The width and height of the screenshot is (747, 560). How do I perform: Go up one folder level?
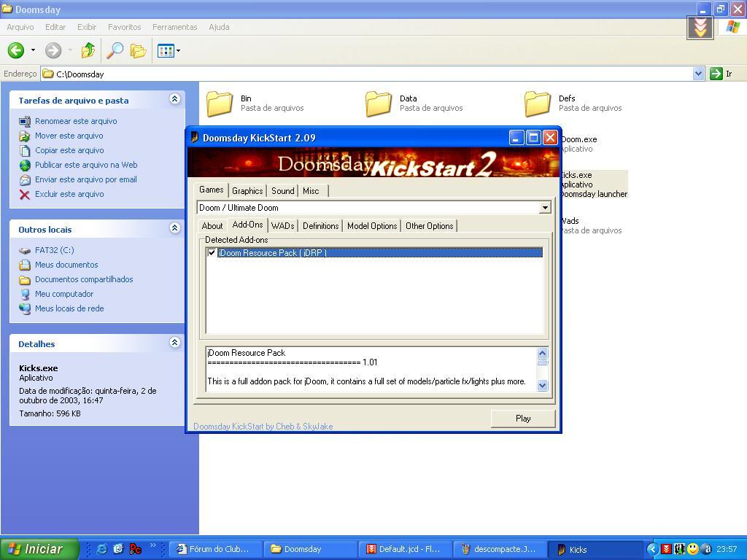tap(88, 50)
